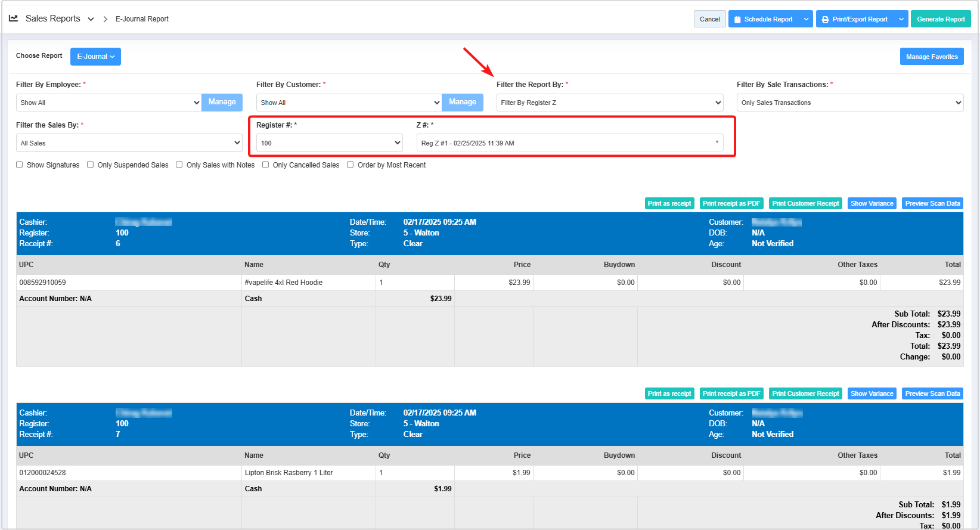The width and height of the screenshot is (980, 530).
Task: Check Only Suspended Sales option
Action: point(91,165)
